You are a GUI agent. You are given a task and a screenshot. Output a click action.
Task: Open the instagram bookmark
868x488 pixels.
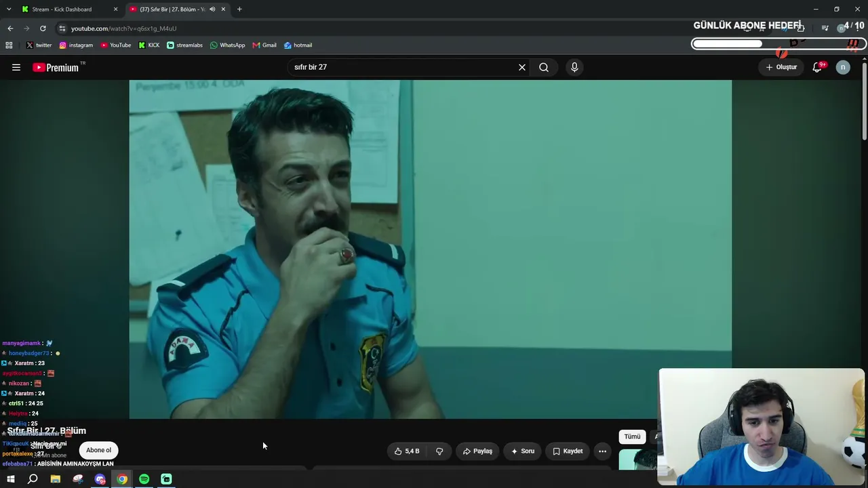coord(76,45)
